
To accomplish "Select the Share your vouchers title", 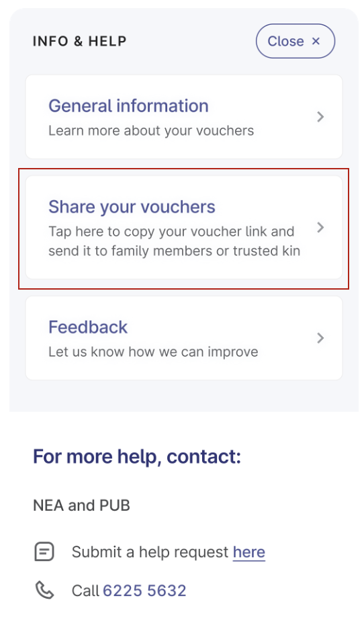I will pyautogui.click(x=132, y=207).
